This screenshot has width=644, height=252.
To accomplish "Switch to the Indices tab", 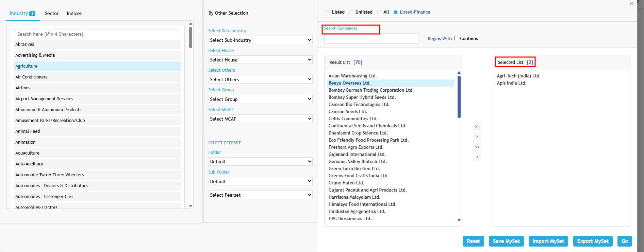I will point(74,14).
